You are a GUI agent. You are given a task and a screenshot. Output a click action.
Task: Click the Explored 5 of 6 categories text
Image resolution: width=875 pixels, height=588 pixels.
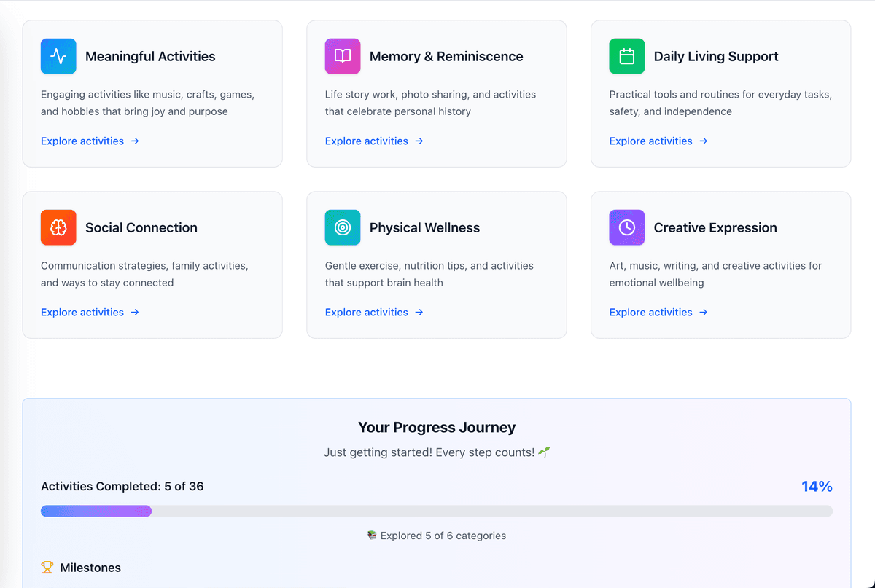pos(443,536)
